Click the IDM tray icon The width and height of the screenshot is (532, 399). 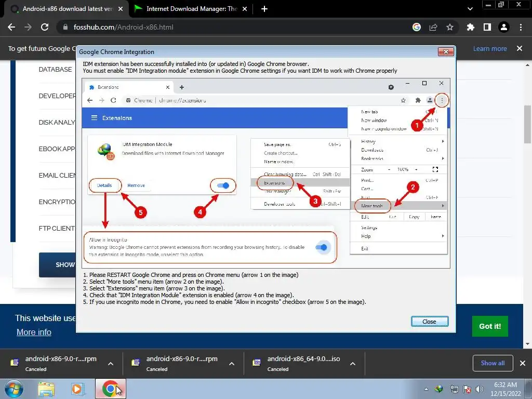[x=440, y=389]
